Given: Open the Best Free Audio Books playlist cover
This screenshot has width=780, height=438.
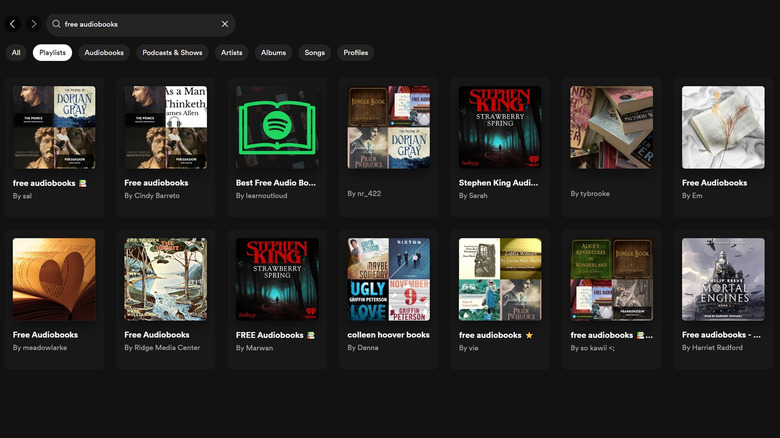Looking at the screenshot, I should point(277,127).
